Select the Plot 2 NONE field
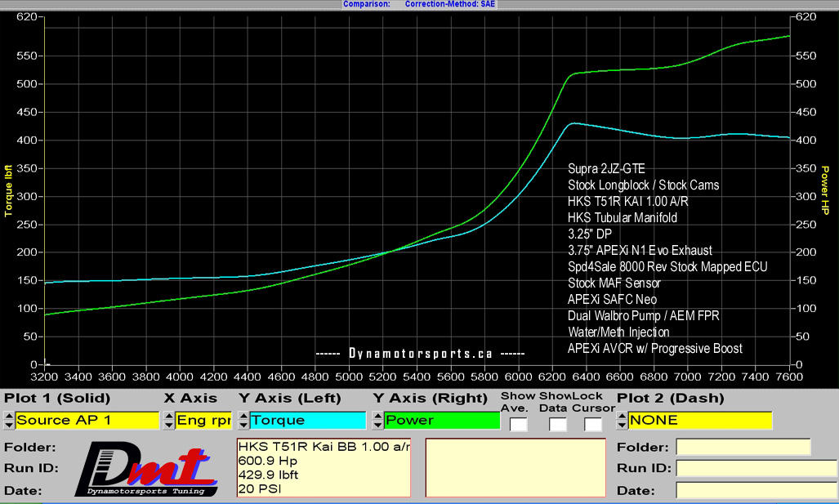This screenshot has height=504, width=839. (700, 421)
